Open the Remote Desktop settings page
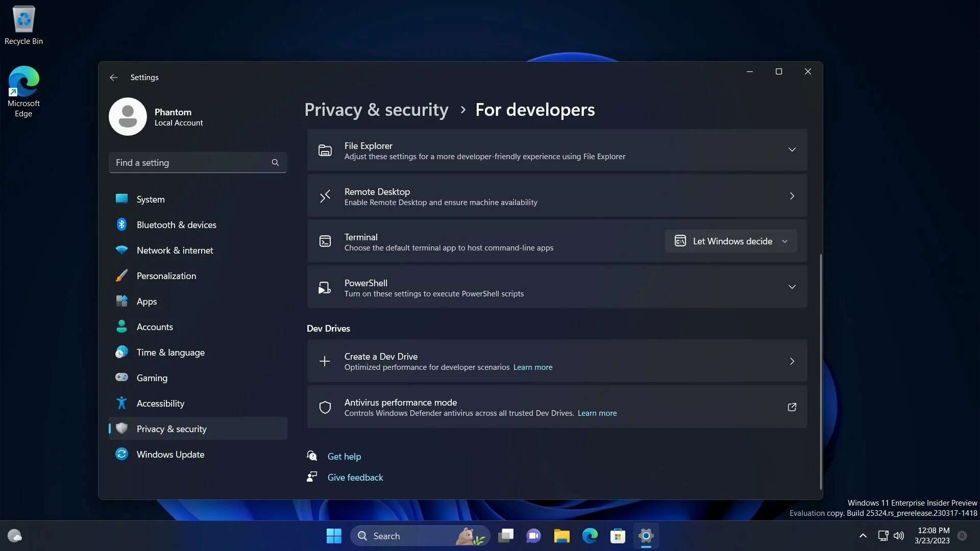Image resolution: width=980 pixels, height=551 pixels. click(x=556, y=196)
